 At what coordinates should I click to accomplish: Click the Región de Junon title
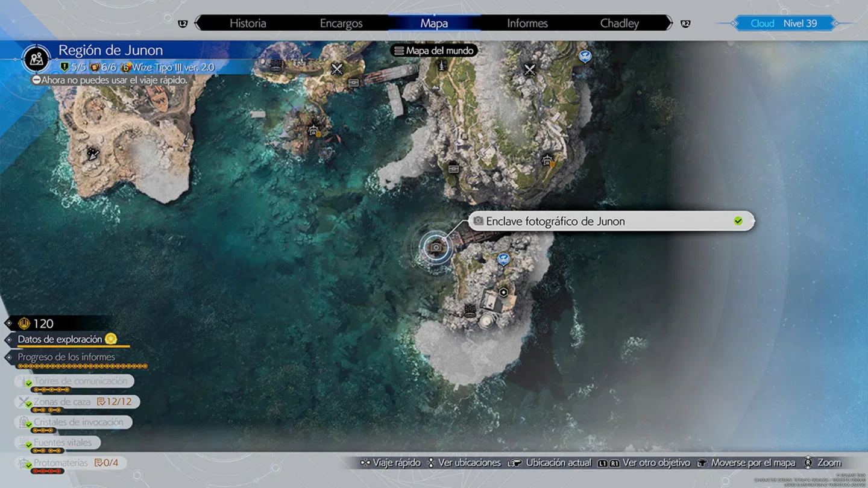pos(111,51)
